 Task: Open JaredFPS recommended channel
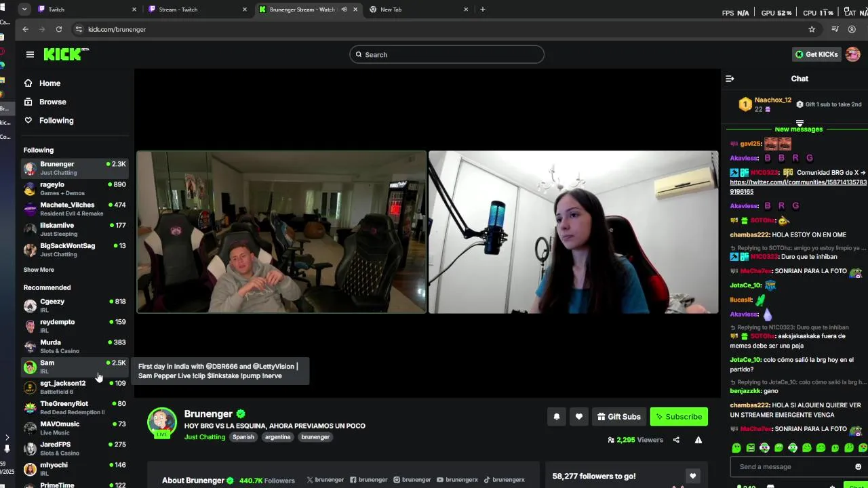75,448
